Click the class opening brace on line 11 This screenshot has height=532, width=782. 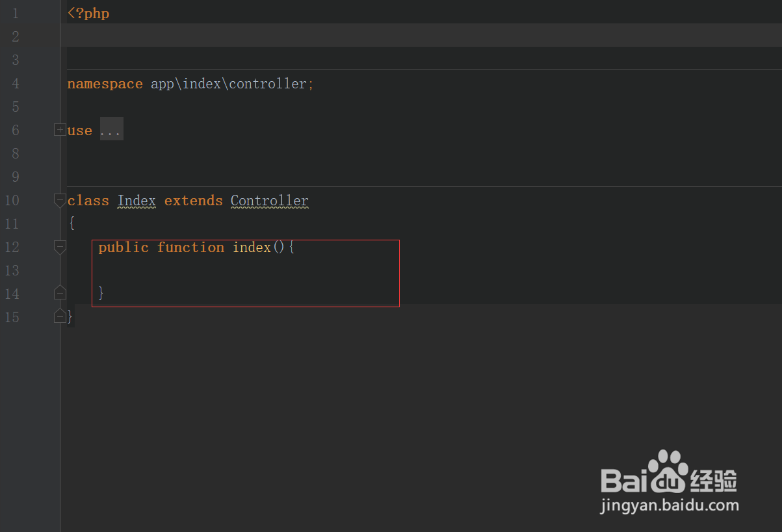(x=72, y=224)
